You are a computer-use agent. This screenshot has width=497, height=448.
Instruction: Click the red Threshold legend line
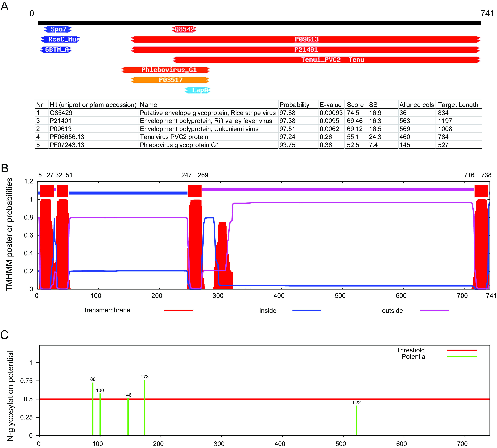point(462,350)
